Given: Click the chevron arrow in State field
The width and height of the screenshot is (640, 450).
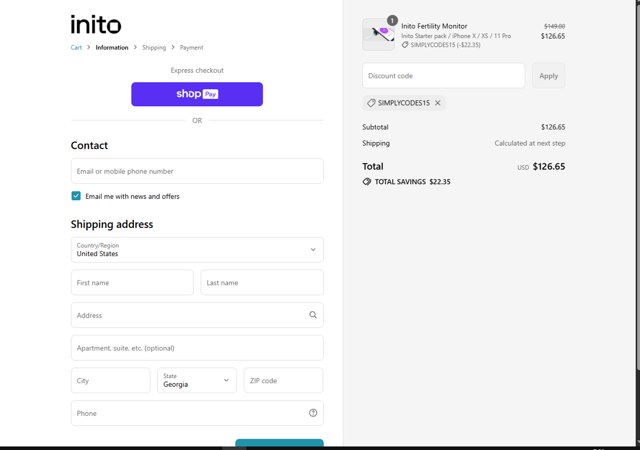Looking at the screenshot, I should coord(226,380).
